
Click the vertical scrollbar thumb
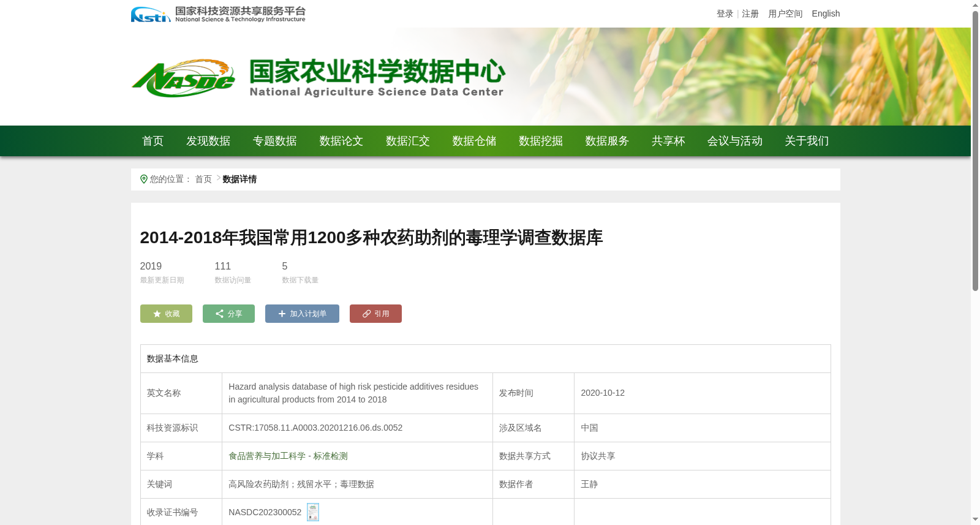[x=975, y=150]
